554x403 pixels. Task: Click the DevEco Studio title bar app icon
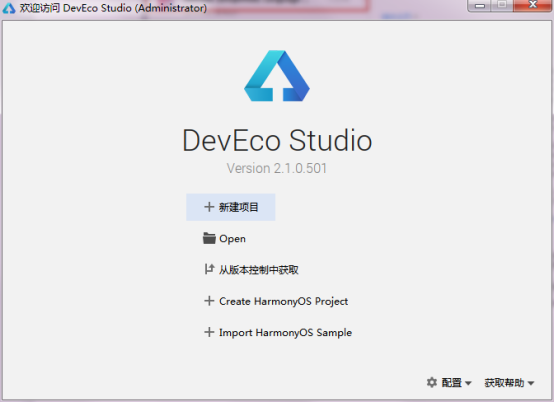pos(9,8)
